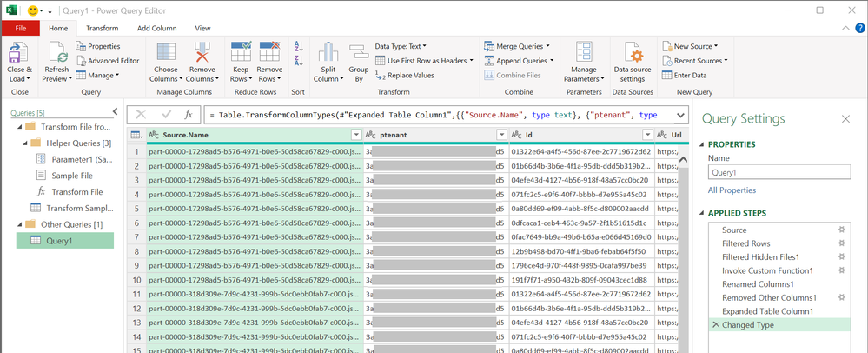The height and width of the screenshot is (353, 868).
Task: Open Source.Name column filter dropdown
Action: [356, 135]
